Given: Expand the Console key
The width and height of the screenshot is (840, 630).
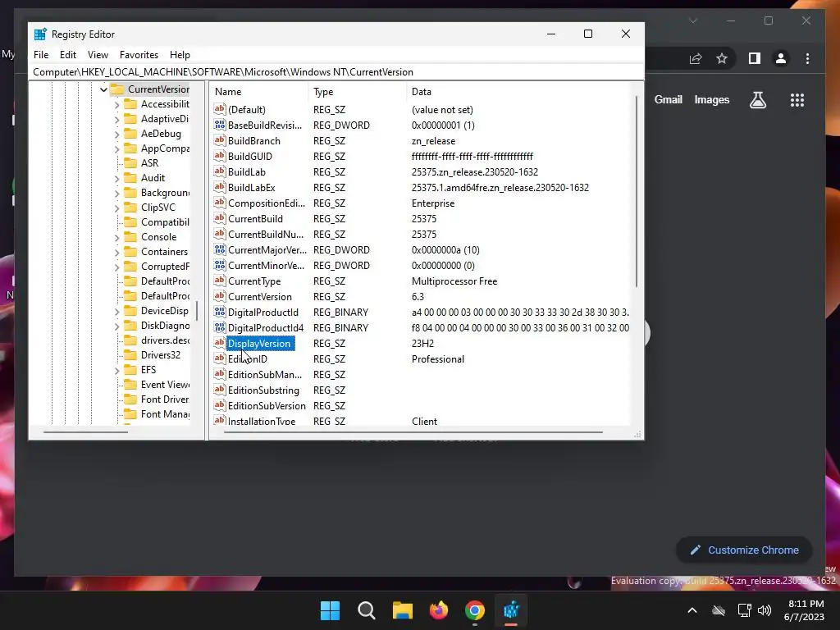Looking at the screenshot, I should click(x=116, y=237).
